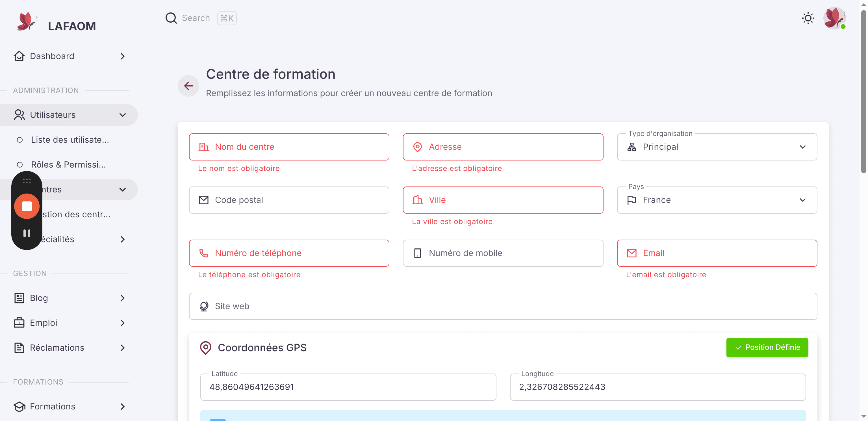Focus the Numéro de mobile field
The width and height of the screenshot is (868, 421).
coord(503,253)
